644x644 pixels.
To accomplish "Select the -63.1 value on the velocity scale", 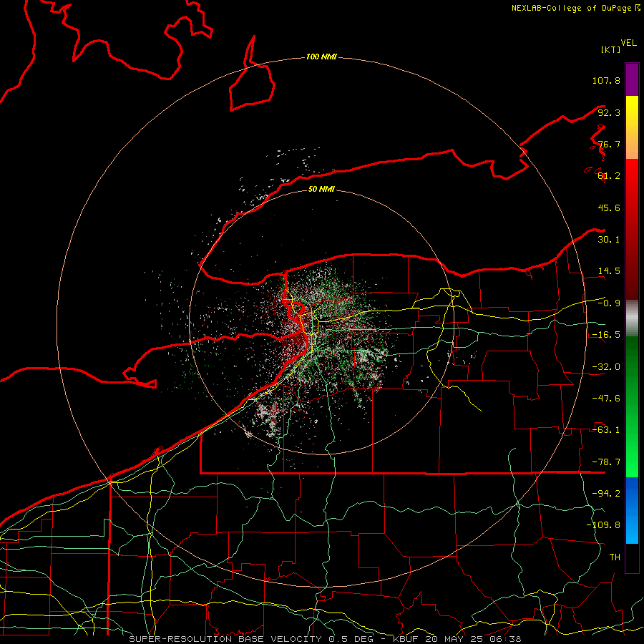I will tap(606, 430).
